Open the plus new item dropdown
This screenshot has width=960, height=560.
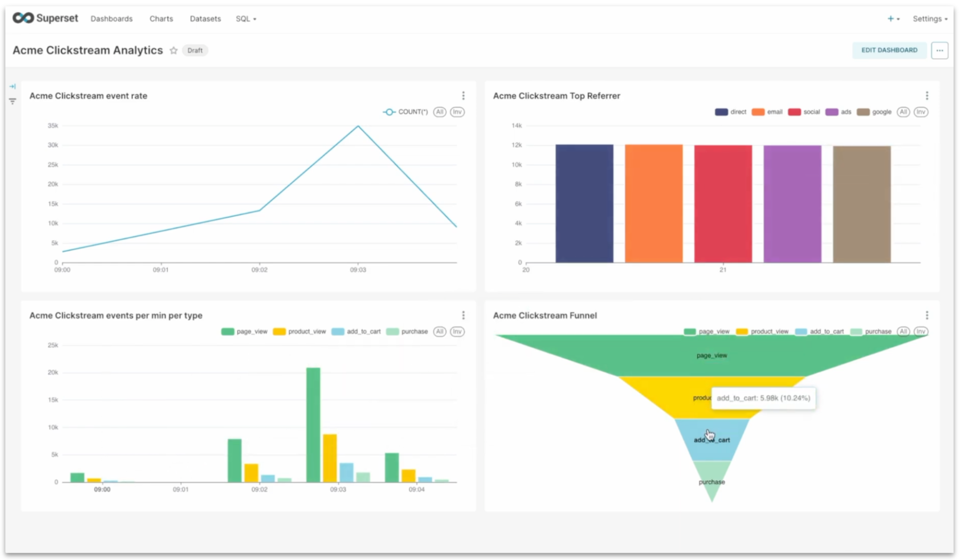(893, 19)
